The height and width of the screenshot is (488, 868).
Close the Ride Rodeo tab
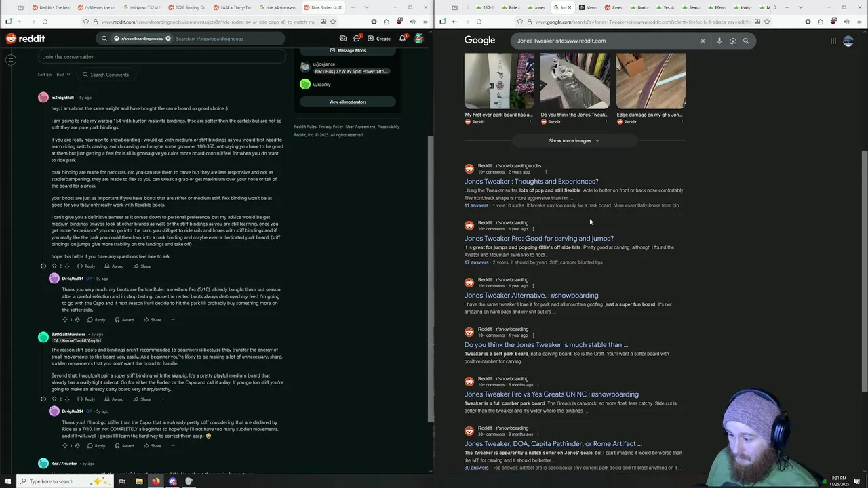tap(340, 7)
